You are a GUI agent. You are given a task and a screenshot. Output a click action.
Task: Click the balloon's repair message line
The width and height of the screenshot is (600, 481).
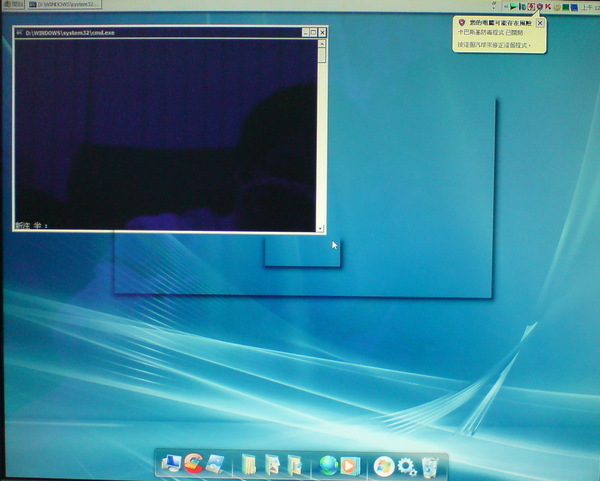pos(494,46)
